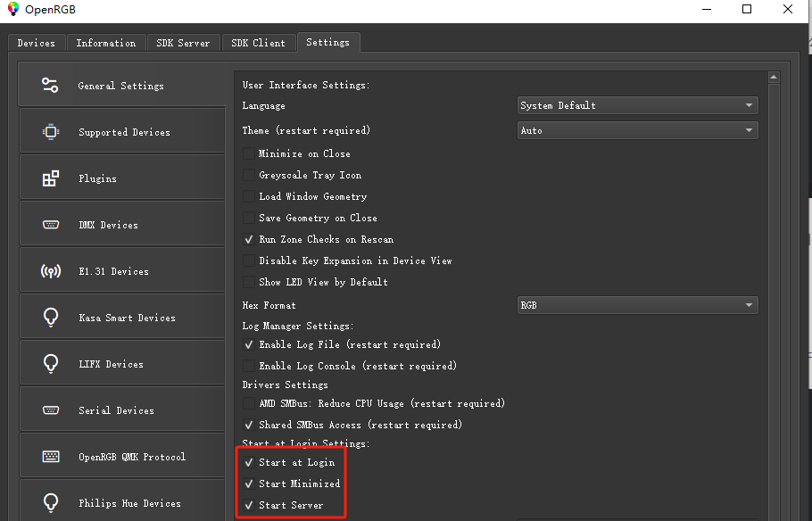Toggle Disable Key Expansion in Device View
Image resolution: width=812 pixels, height=521 pixels.
[x=249, y=260]
